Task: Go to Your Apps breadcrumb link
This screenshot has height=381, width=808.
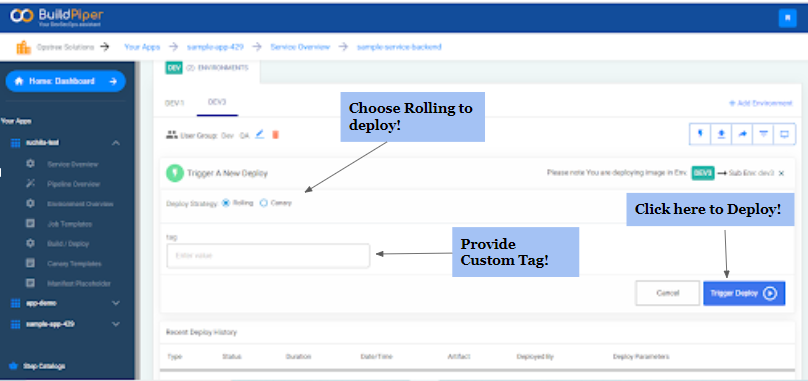Action: 142,47
